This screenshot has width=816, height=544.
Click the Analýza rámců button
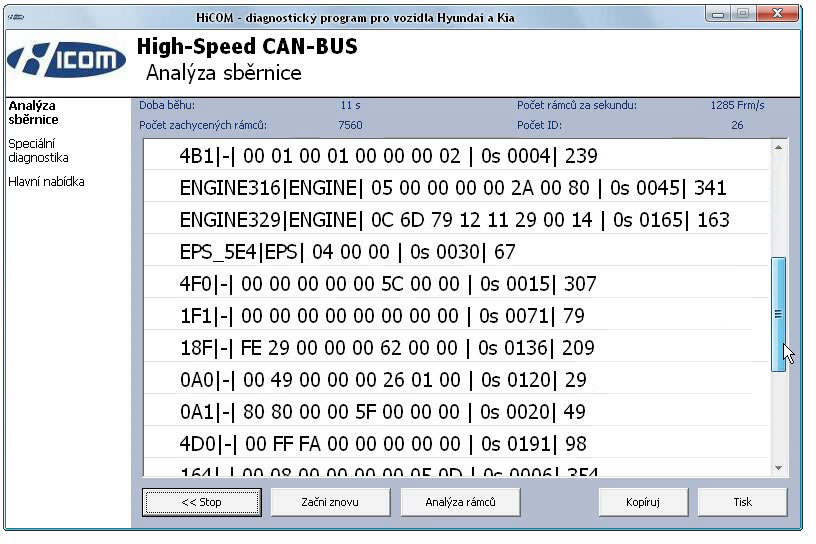(x=460, y=502)
